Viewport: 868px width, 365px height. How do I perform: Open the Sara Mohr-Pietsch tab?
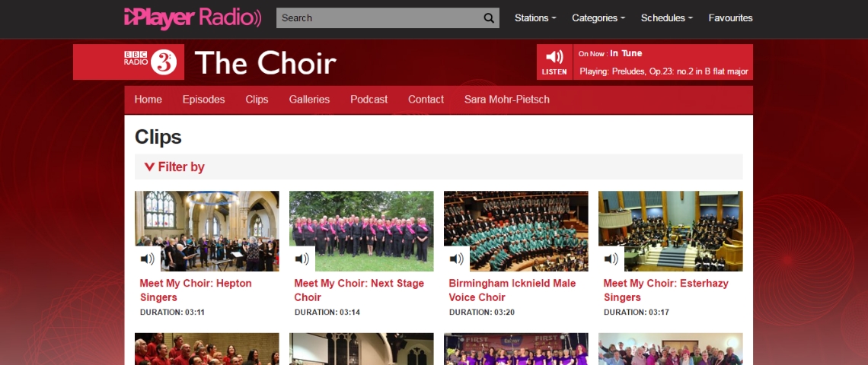coord(507,100)
